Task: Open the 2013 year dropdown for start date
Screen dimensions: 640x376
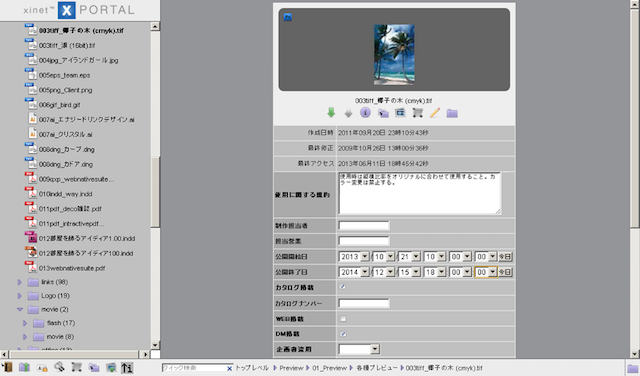Action: pos(354,257)
